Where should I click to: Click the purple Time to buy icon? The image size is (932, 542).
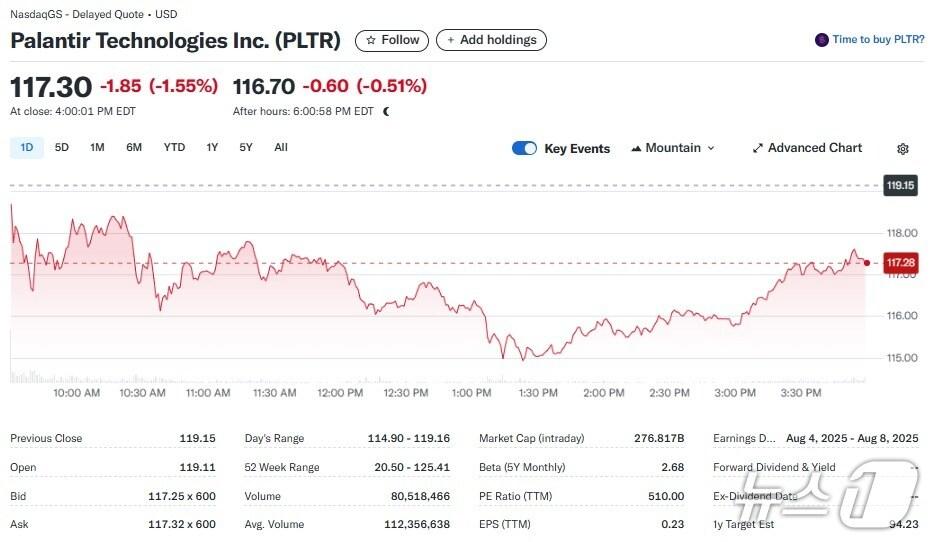coord(822,40)
